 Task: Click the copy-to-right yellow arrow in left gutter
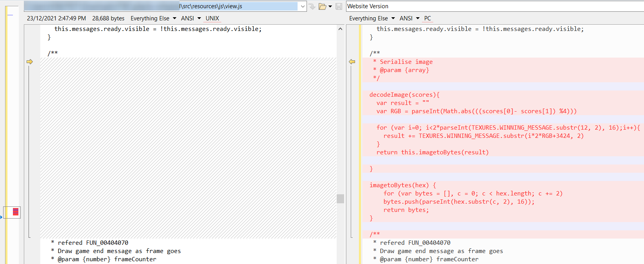tap(30, 62)
